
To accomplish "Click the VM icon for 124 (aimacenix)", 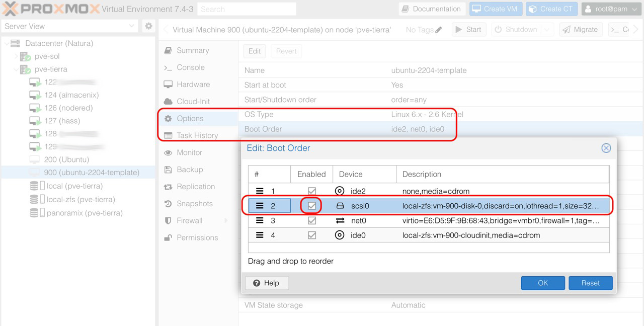I will (x=35, y=95).
